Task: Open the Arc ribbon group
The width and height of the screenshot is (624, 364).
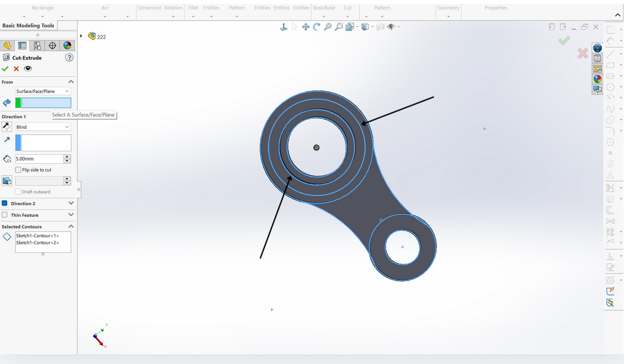Action: tap(105, 8)
